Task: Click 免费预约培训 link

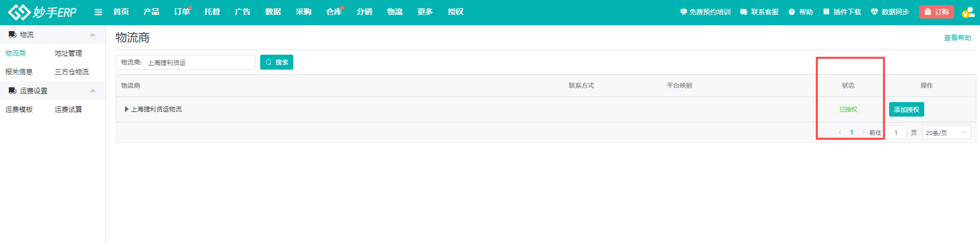Action: point(705,12)
